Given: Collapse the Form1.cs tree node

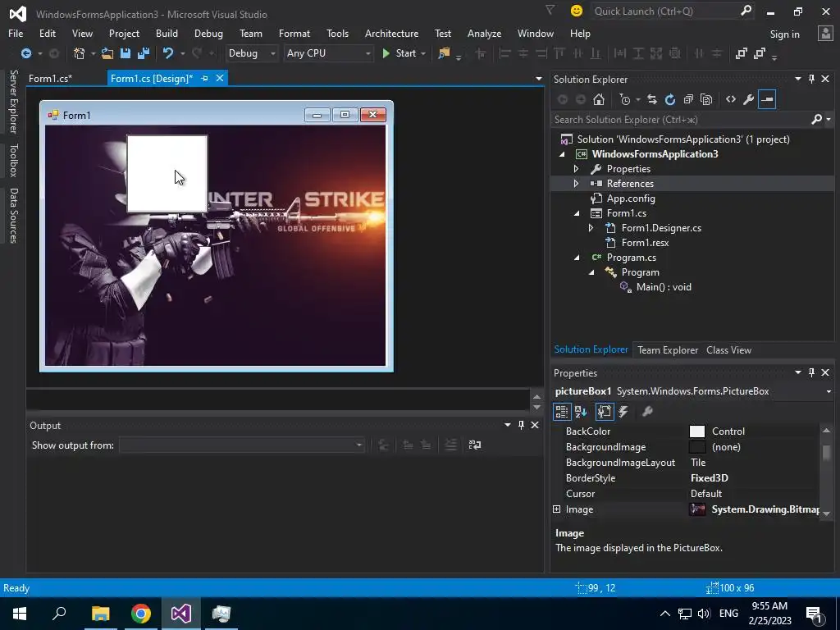Looking at the screenshot, I should (x=577, y=213).
